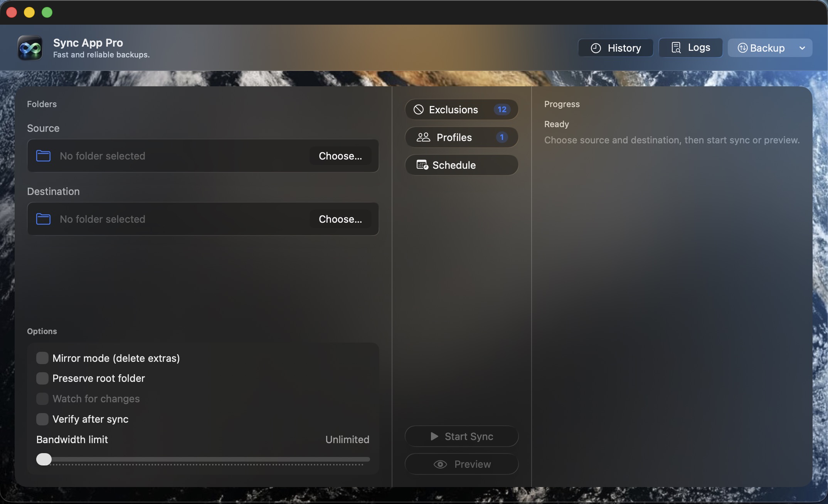Viewport: 828px width, 504px height.
Task: Click the circular arrows Backup icon
Action: 742,48
